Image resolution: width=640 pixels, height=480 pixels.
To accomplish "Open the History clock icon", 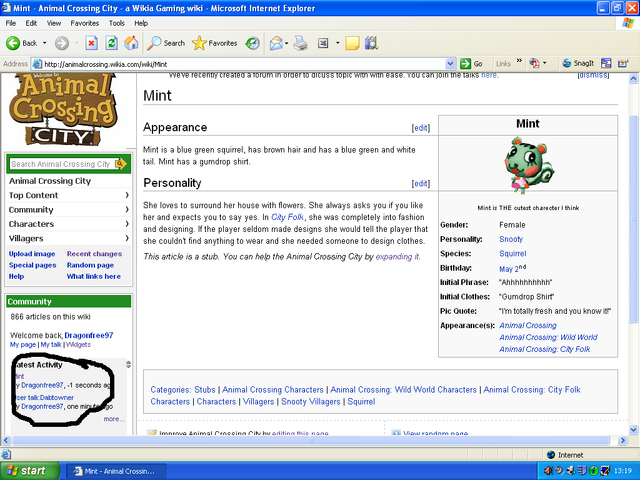I will point(252,43).
